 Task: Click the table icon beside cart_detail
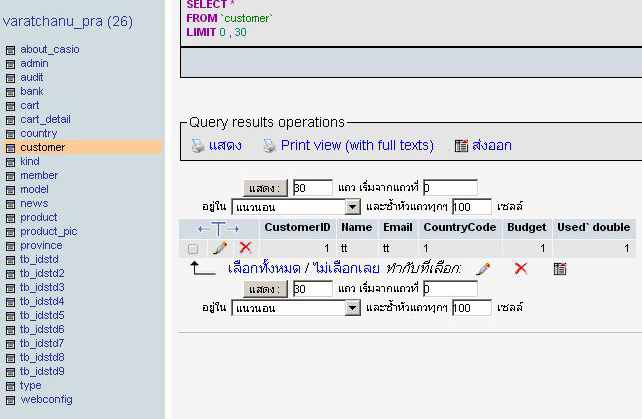[11, 120]
